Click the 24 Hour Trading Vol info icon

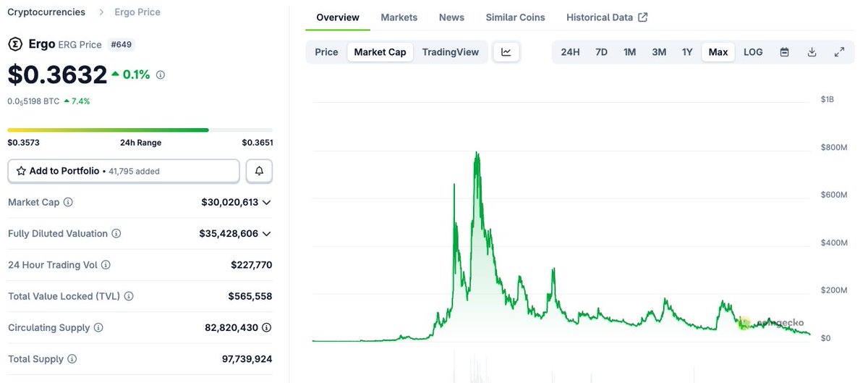tap(106, 265)
